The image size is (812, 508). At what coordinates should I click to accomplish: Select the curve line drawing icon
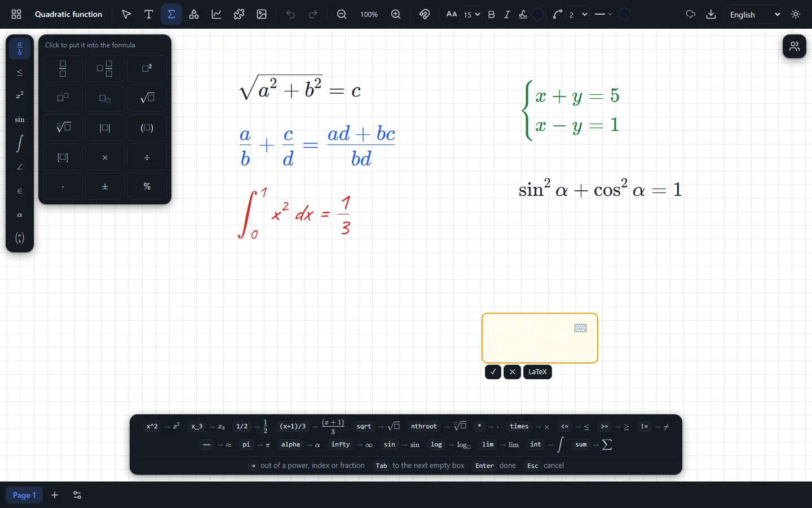[x=558, y=14]
